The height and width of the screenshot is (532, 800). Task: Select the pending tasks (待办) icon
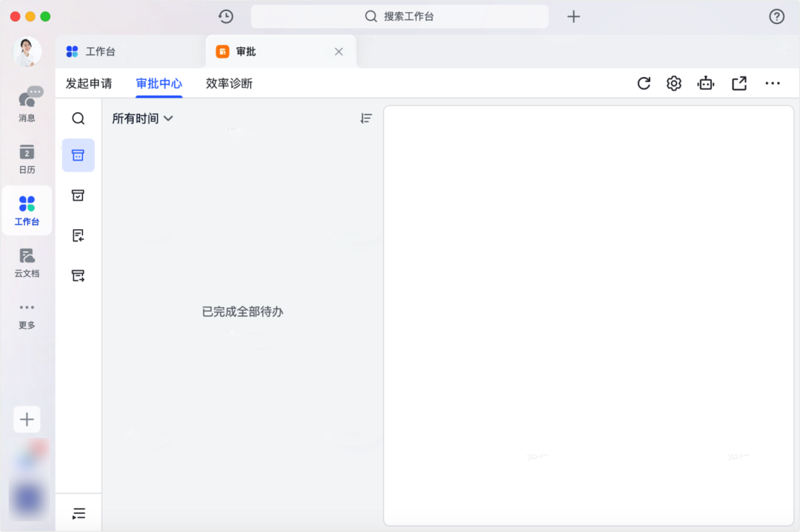click(x=78, y=155)
